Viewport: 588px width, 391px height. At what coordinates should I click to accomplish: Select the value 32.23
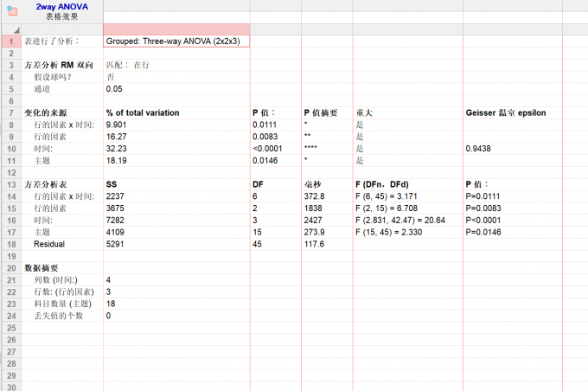116,149
